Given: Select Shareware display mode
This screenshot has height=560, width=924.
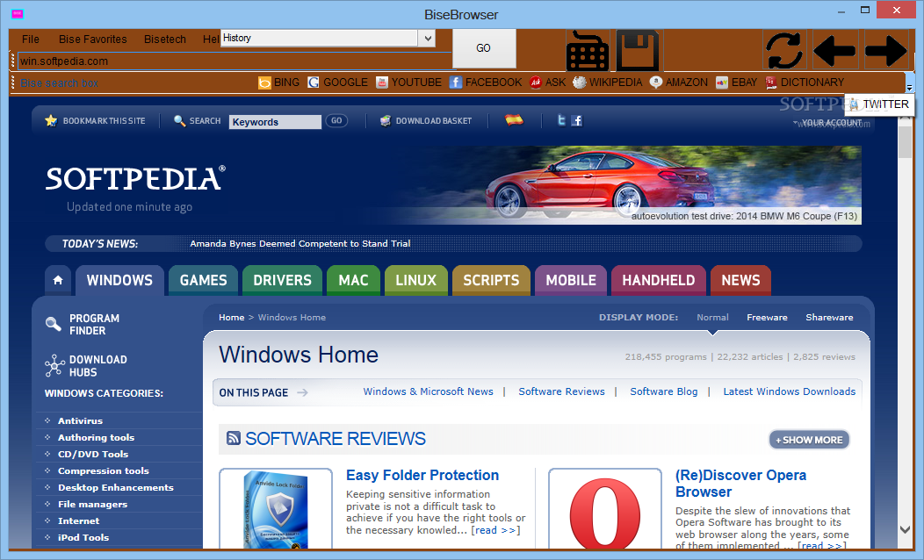Looking at the screenshot, I should point(829,318).
